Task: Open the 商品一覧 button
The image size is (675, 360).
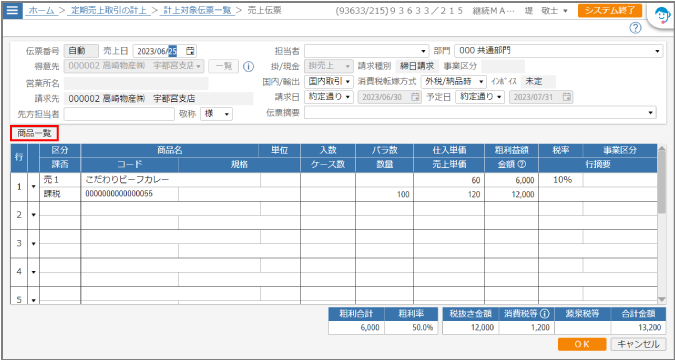Action: pyautogui.click(x=34, y=133)
